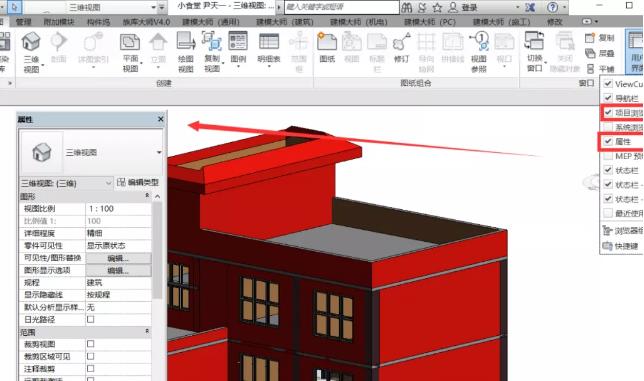Open the 建模大师 (机电) tab
This screenshot has height=381, width=644.
(359, 21)
